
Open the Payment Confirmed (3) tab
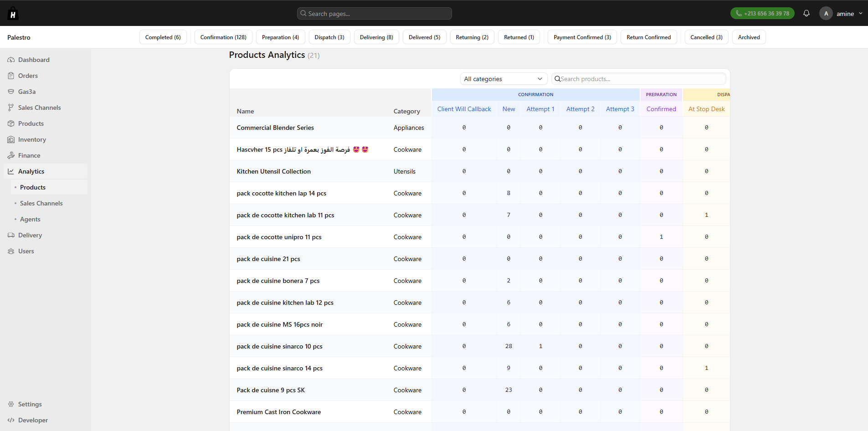[x=582, y=37]
